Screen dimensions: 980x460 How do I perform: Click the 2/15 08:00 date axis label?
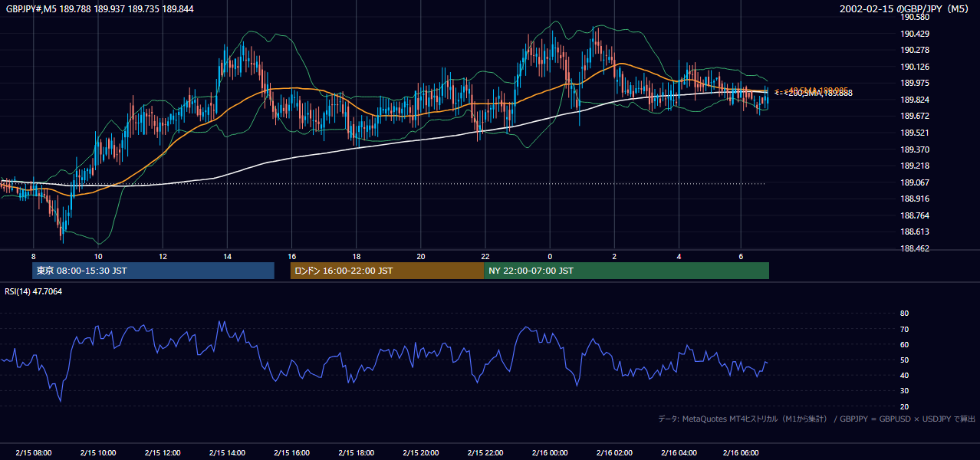(x=33, y=453)
